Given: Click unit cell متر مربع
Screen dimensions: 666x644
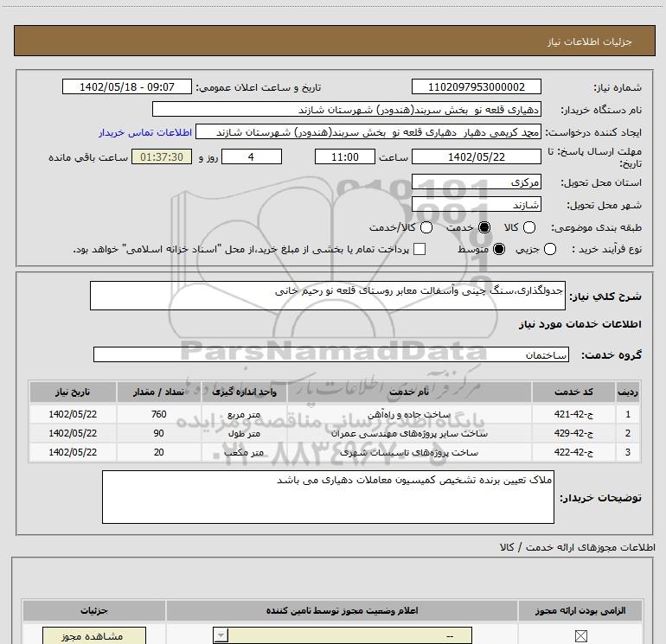Looking at the screenshot, I should point(244,414).
